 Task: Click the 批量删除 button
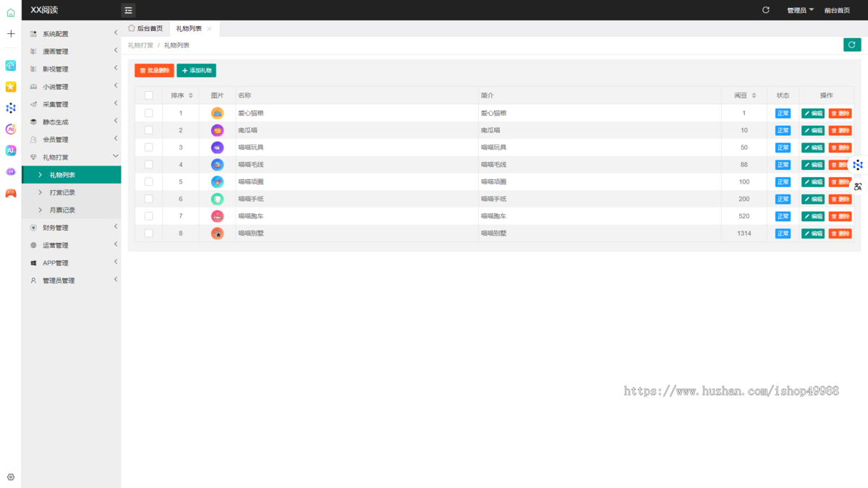pos(154,71)
